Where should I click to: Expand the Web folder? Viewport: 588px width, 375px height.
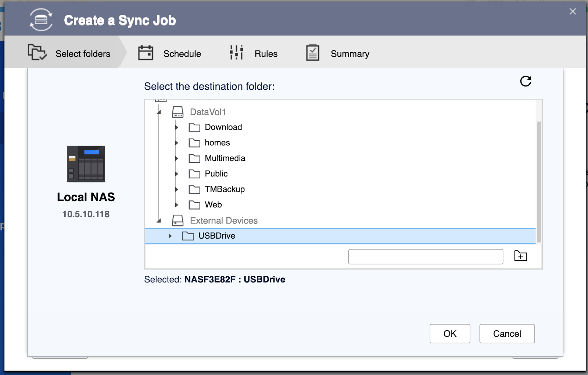[x=177, y=205]
